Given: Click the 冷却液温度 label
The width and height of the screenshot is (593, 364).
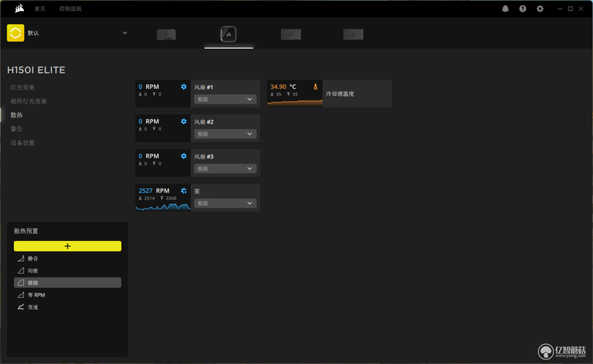Looking at the screenshot, I should pyautogui.click(x=340, y=94).
